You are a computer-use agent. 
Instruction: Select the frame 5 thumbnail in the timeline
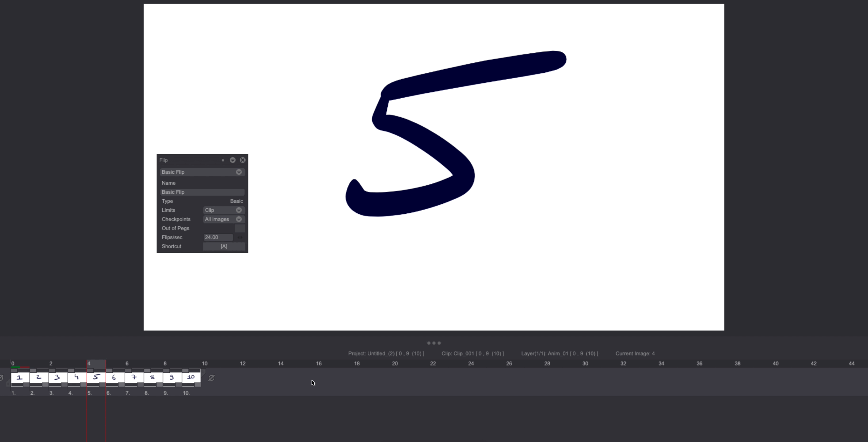coord(96,377)
